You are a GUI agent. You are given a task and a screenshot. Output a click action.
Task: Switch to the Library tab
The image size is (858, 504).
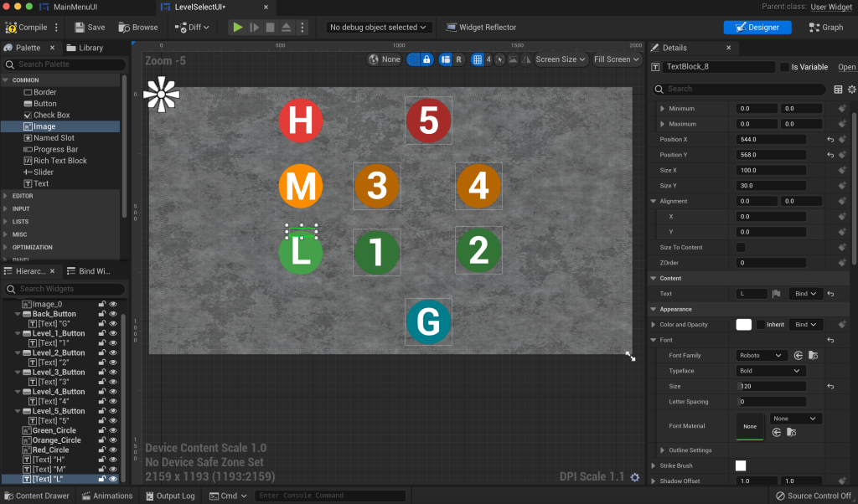(85, 48)
